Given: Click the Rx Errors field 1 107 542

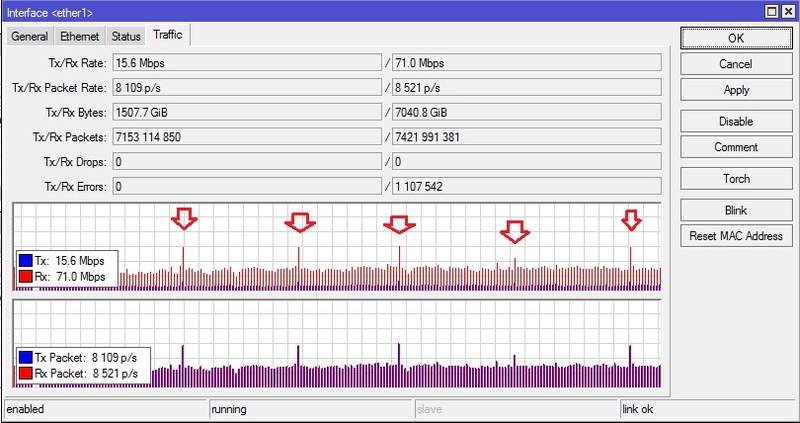Looking at the screenshot, I should point(527,186).
